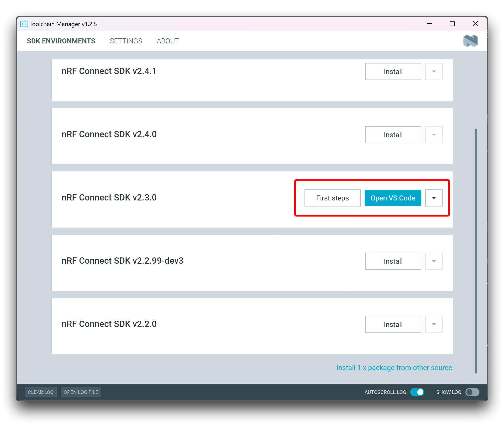Viewport: 504px width, 425px height.
Task: Click the Nordic Semiconductor logo icon
Action: click(x=470, y=41)
